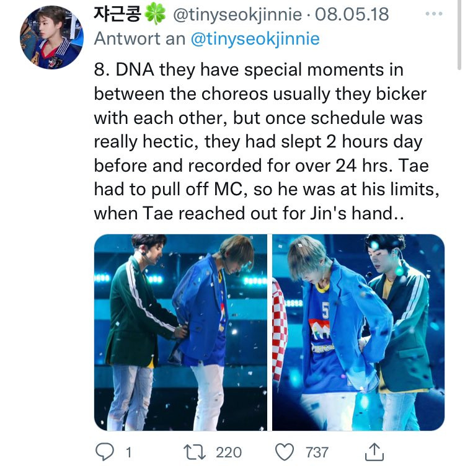The image size is (465, 476).
Task: Click the 'Antwort an' reply label
Action: tap(139, 39)
